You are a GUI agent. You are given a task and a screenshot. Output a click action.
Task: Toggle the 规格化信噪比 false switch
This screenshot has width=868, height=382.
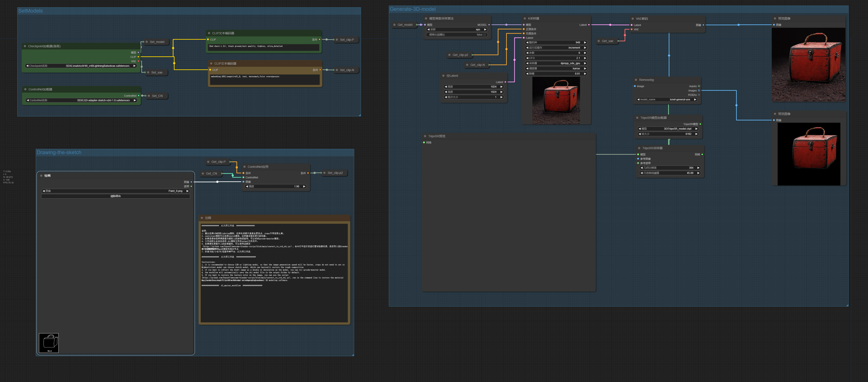pyautogui.click(x=484, y=35)
